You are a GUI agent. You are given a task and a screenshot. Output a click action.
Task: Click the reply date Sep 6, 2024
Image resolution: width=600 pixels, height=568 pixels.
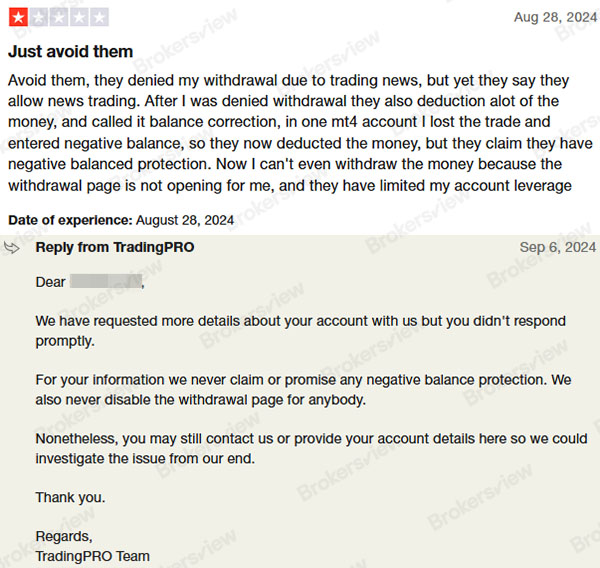click(x=557, y=247)
